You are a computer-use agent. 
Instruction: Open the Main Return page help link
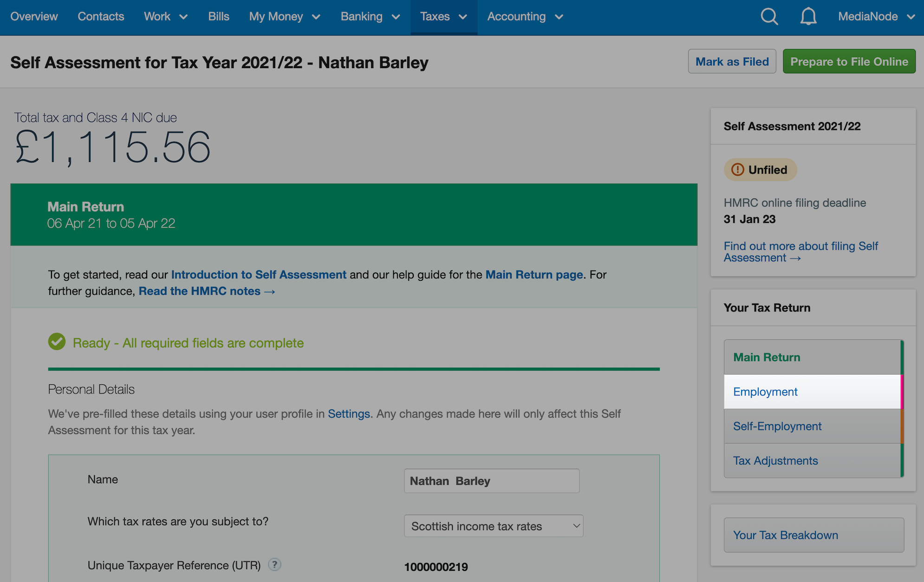point(534,275)
